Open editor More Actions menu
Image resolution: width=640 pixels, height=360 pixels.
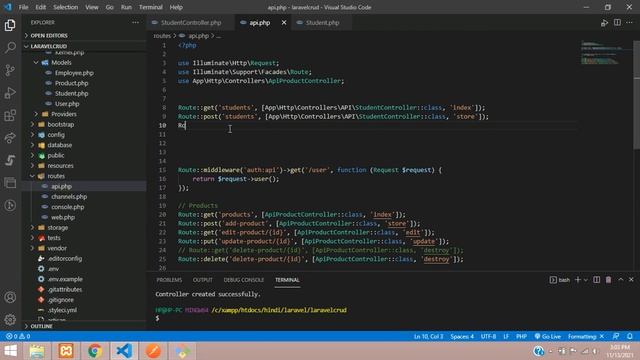(629, 22)
